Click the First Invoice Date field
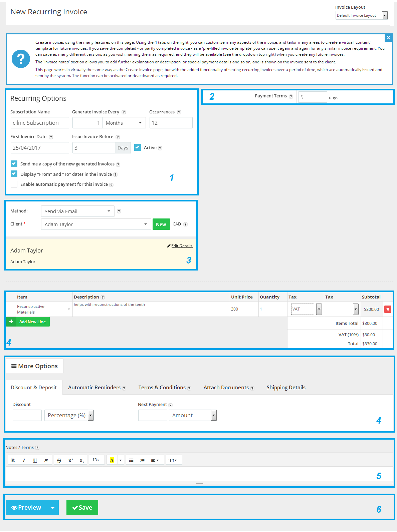Screen dimensions: 397x532 pyautogui.click(x=40, y=148)
